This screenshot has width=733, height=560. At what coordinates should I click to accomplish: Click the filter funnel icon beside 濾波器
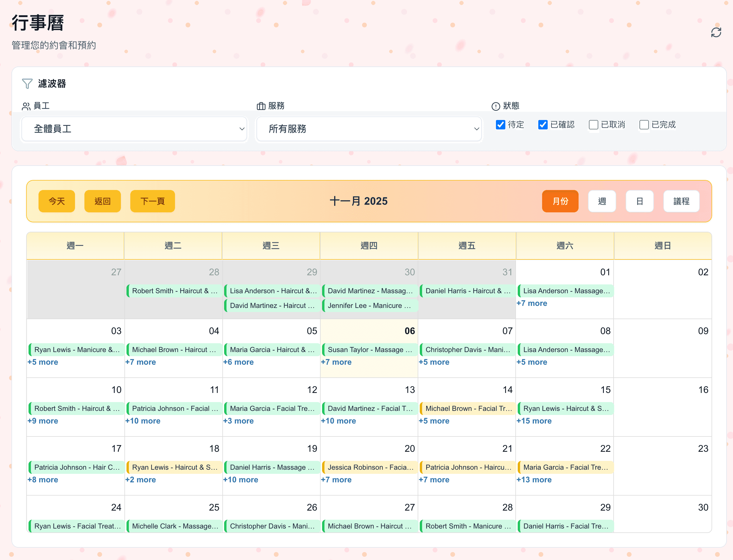click(28, 84)
